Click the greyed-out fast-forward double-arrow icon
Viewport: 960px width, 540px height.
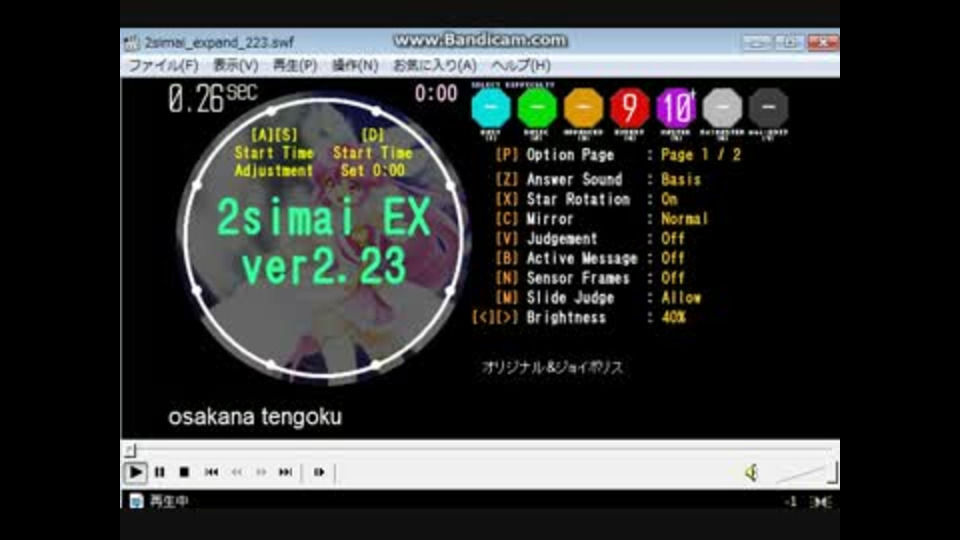coord(261,472)
